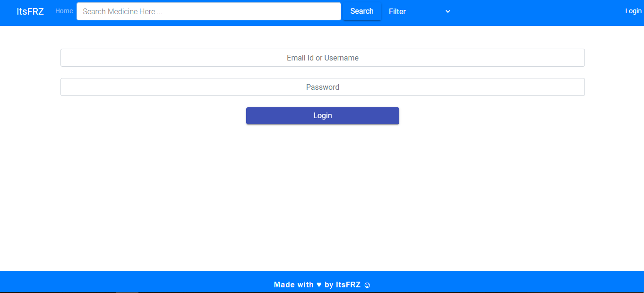644x293 pixels.
Task: Click the Home link beside the logo
Action: [64, 11]
